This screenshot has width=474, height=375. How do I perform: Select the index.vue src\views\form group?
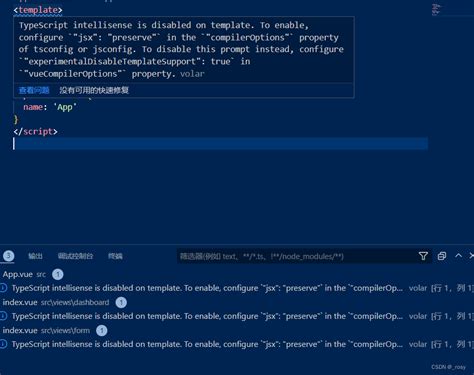click(46, 330)
